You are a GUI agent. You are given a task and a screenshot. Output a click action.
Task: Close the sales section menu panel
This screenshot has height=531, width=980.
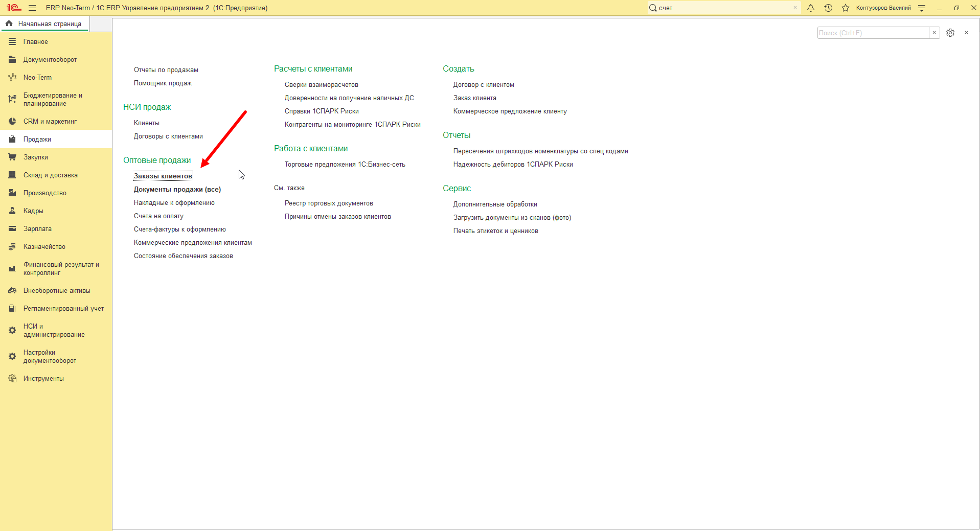[x=966, y=33]
